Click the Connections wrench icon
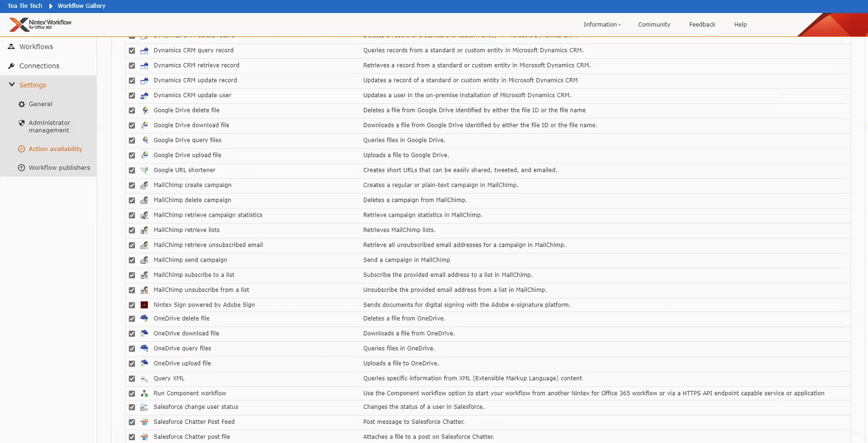 point(11,66)
